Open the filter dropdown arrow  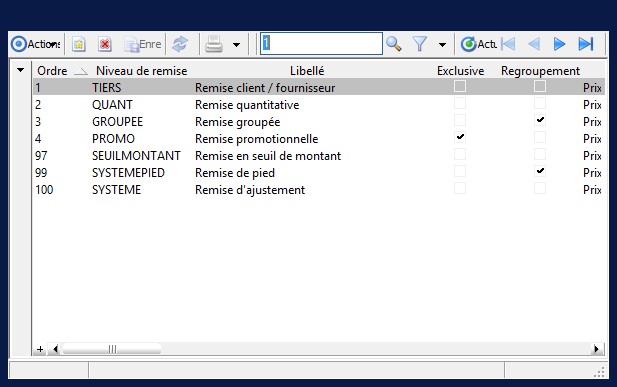[442, 45]
